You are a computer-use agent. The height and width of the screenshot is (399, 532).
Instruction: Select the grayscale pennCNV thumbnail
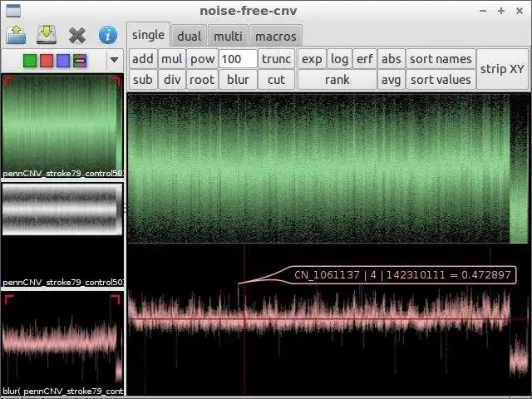pos(62,234)
